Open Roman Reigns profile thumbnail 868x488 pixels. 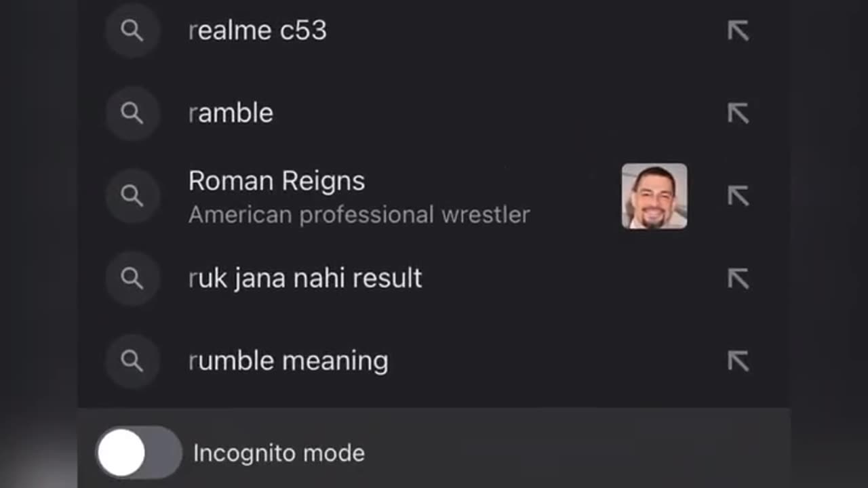click(654, 196)
